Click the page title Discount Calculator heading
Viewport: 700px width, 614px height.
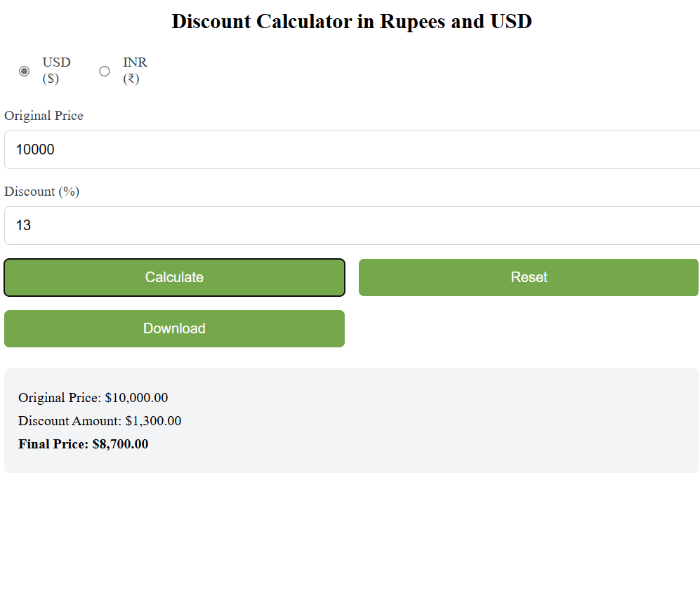click(x=351, y=21)
